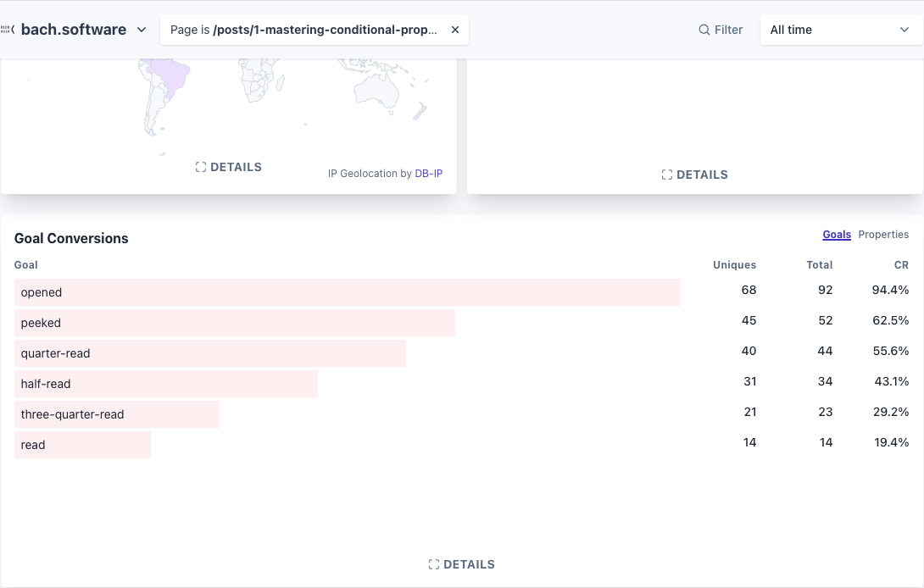Choose the quarter-read goal bar
The height and width of the screenshot is (588, 924).
coord(209,353)
